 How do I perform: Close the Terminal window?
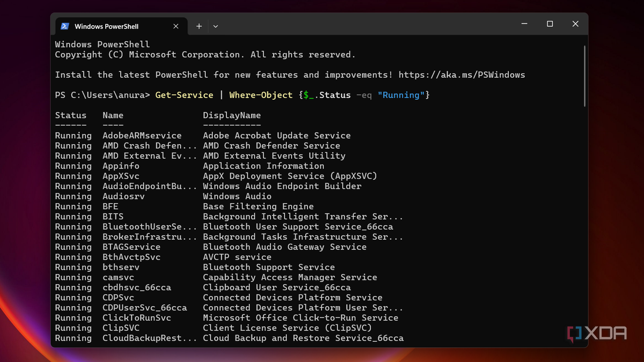tap(575, 24)
